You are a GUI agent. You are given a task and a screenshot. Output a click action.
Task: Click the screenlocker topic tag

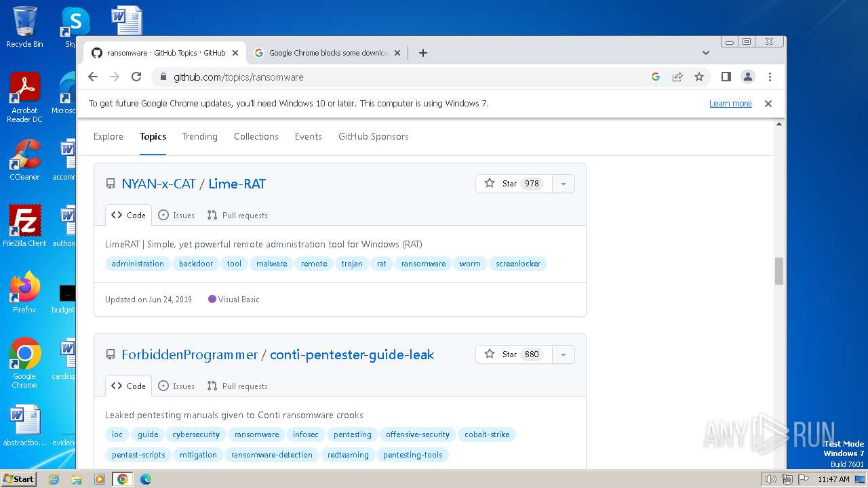[518, 264]
